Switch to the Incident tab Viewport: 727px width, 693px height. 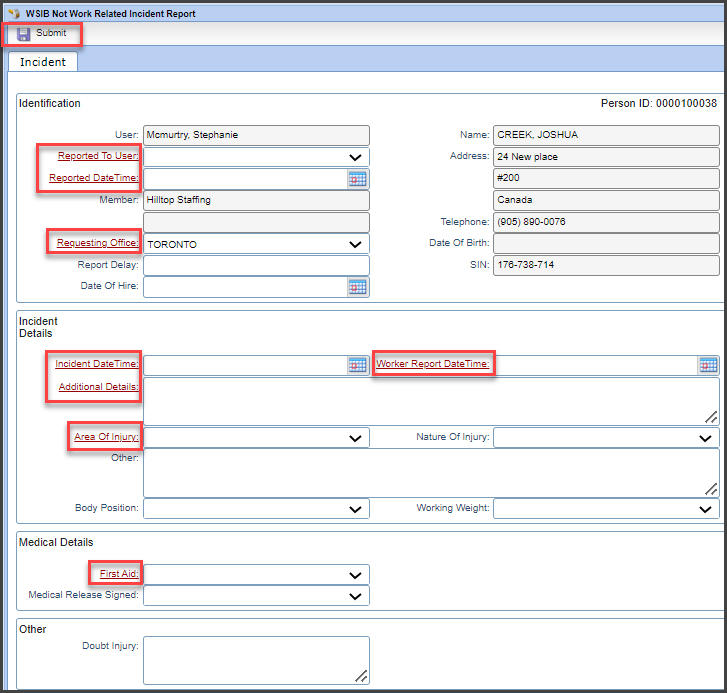click(43, 62)
